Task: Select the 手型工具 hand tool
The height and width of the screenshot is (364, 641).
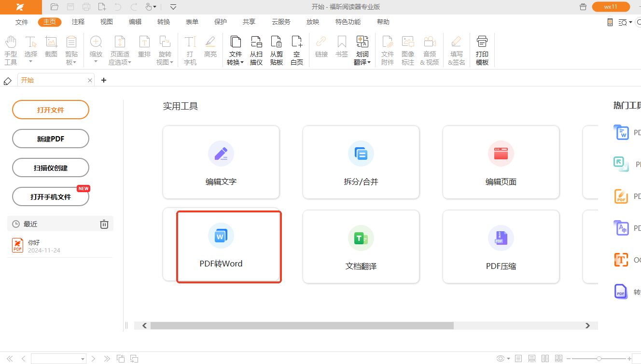Action: click(11, 50)
